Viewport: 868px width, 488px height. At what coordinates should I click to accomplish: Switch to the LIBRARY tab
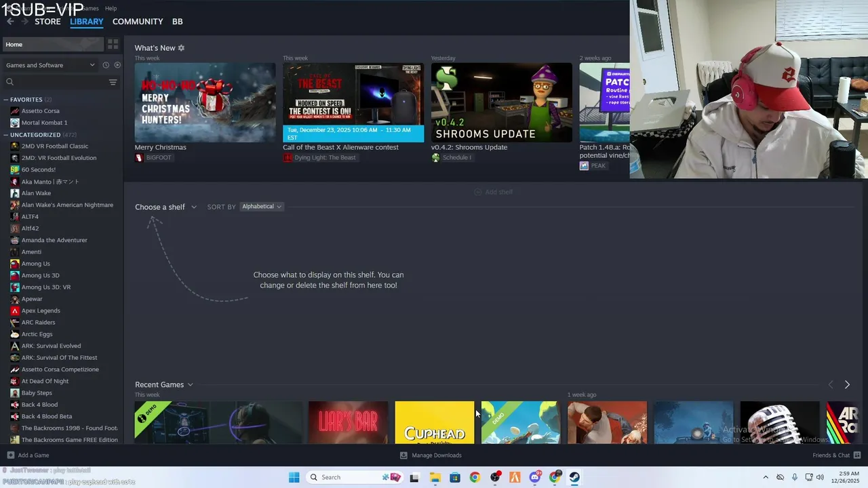(x=87, y=22)
